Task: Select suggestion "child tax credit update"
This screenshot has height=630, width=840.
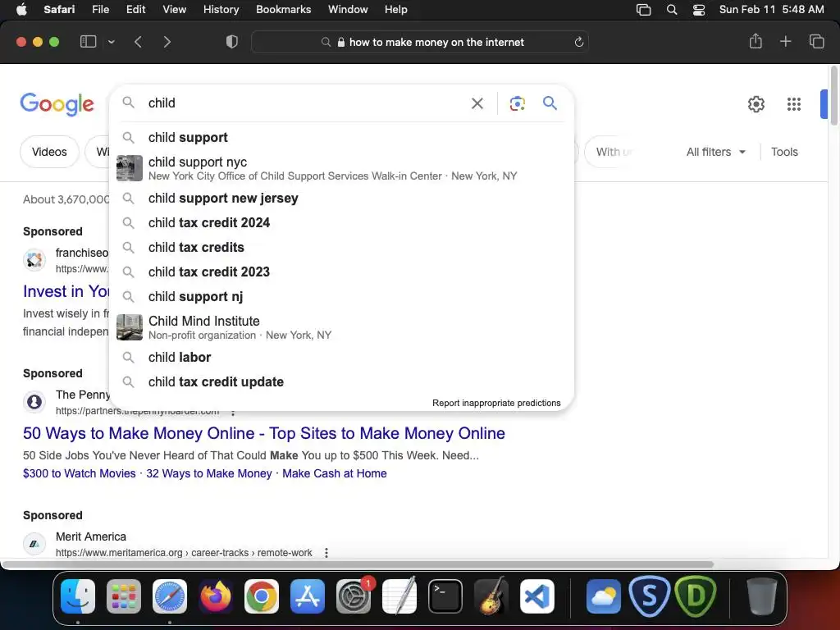Action: pyautogui.click(x=341, y=382)
